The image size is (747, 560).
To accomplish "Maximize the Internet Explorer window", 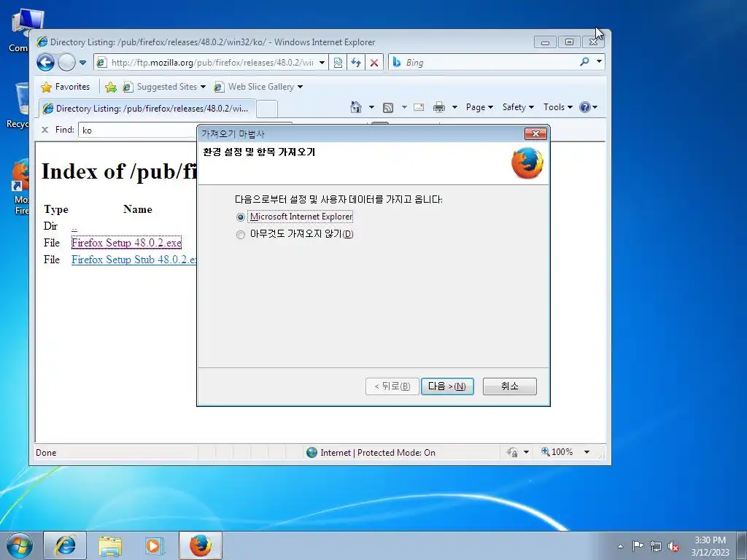I will tap(569, 42).
